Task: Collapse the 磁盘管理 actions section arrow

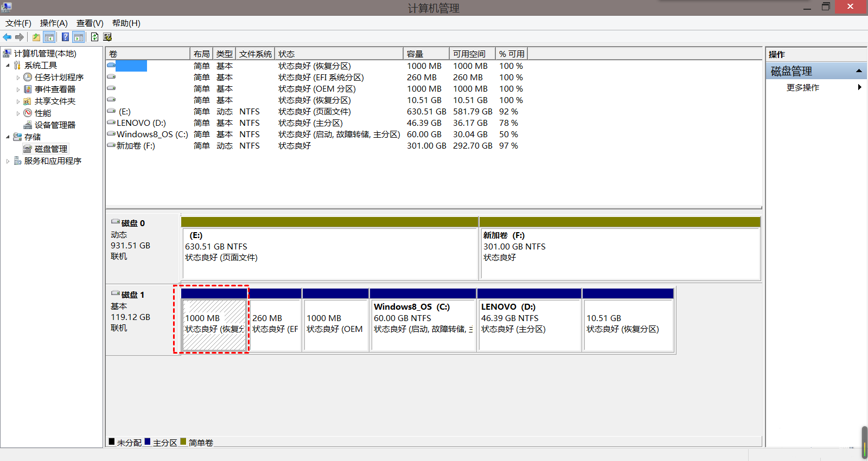Action: 859,71
